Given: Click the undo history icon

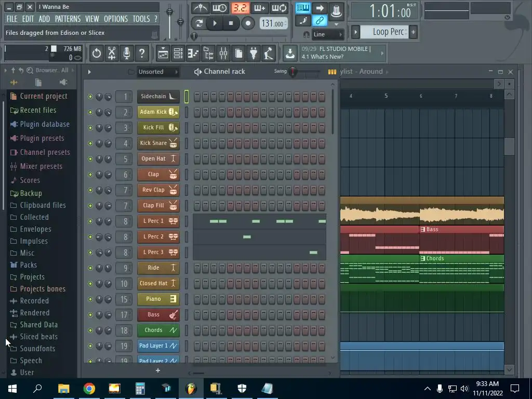Looking at the screenshot, I should (96, 54).
